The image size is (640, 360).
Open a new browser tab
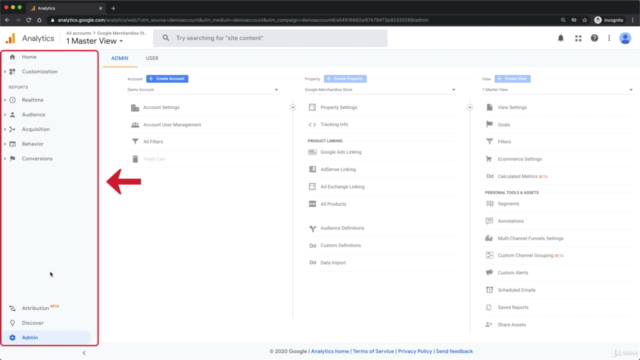(x=113, y=8)
